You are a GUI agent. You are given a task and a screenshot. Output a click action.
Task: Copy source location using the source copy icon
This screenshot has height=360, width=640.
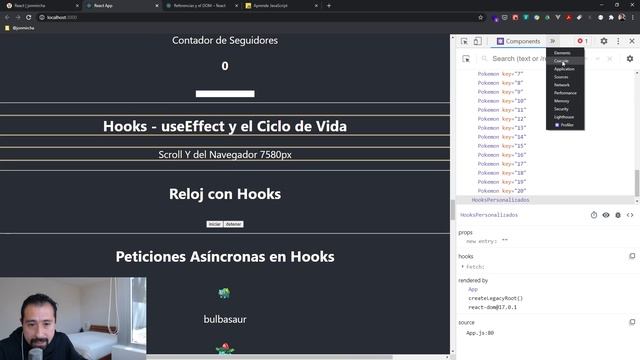click(632, 322)
